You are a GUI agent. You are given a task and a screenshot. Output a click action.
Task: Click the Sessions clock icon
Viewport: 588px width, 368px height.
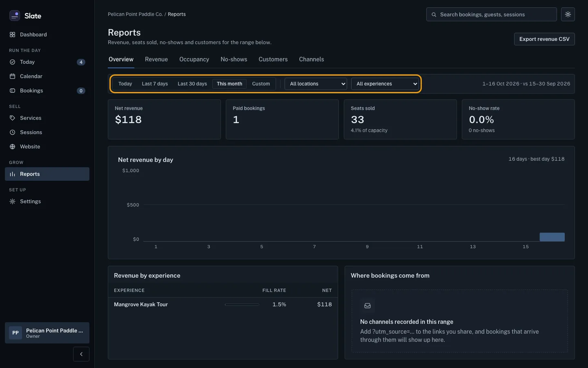12,132
